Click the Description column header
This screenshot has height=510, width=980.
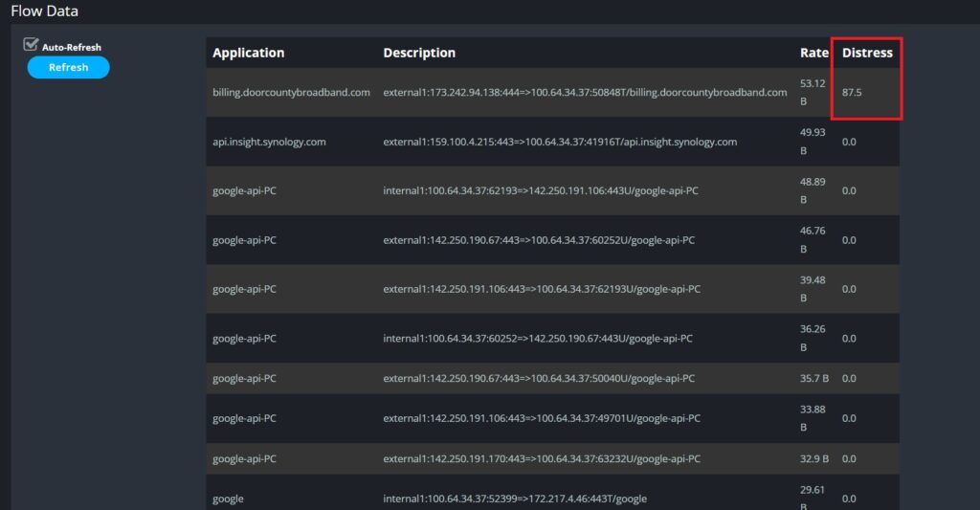tap(419, 53)
